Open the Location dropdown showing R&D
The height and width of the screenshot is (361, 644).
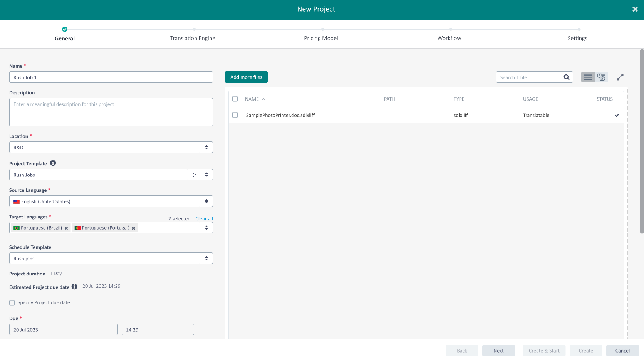pyautogui.click(x=111, y=148)
